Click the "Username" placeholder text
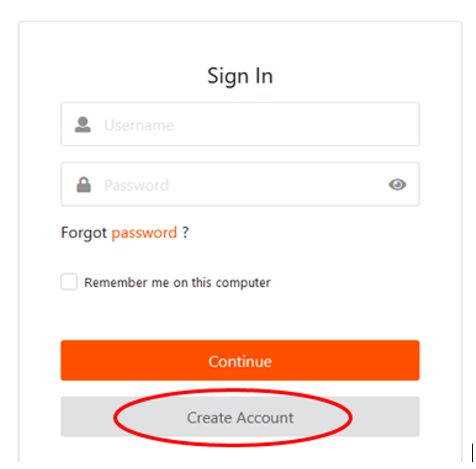Screen dimensions: 476x469 pos(139,125)
